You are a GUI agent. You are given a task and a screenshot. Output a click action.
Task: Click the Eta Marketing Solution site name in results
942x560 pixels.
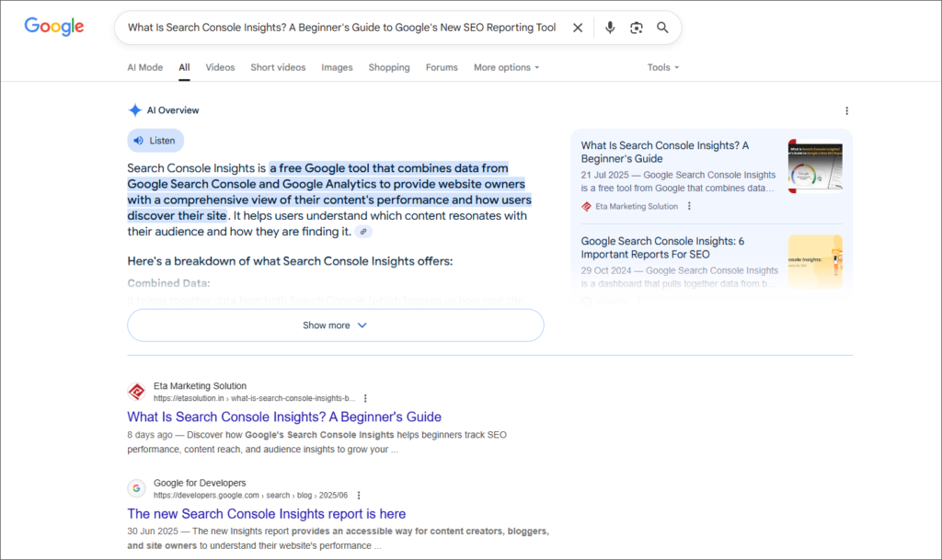click(x=200, y=386)
